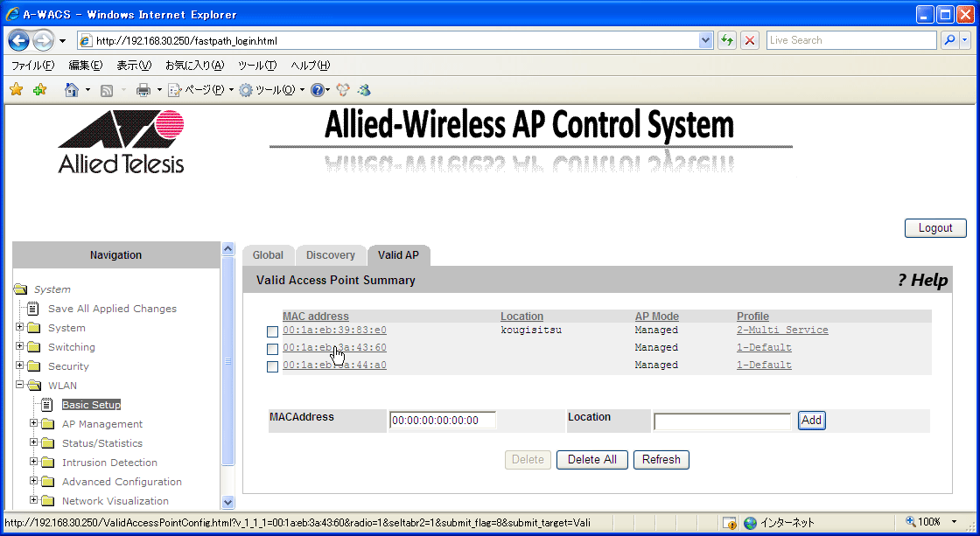The height and width of the screenshot is (536, 980).
Task: Click navigation scrollbar up arrow
Action: click(227, 248)
